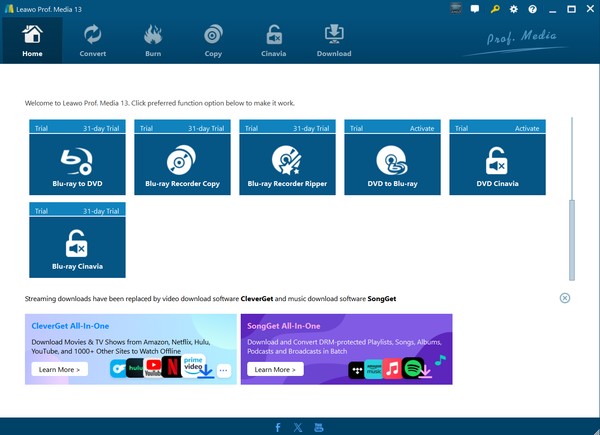Click the Netflix icon in CleverGet banner

(x=172, y=367)
